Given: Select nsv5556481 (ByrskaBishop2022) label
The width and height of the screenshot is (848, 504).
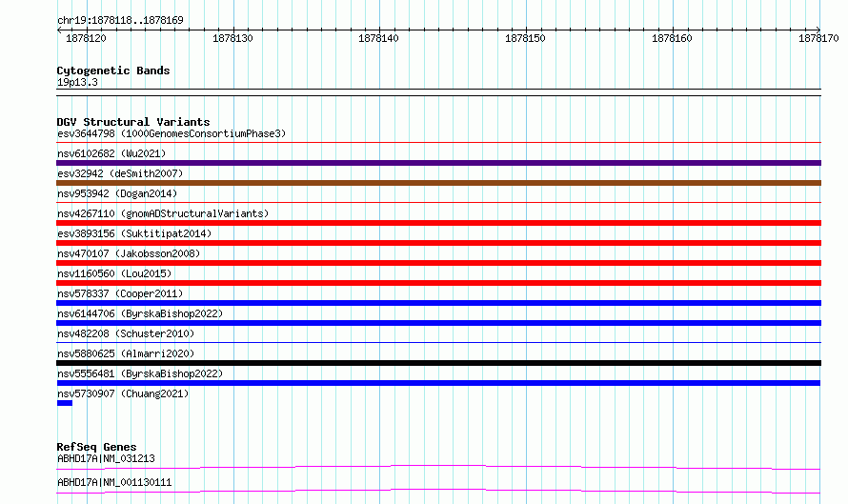Looking at the screenshot, I should coord(140,373).
